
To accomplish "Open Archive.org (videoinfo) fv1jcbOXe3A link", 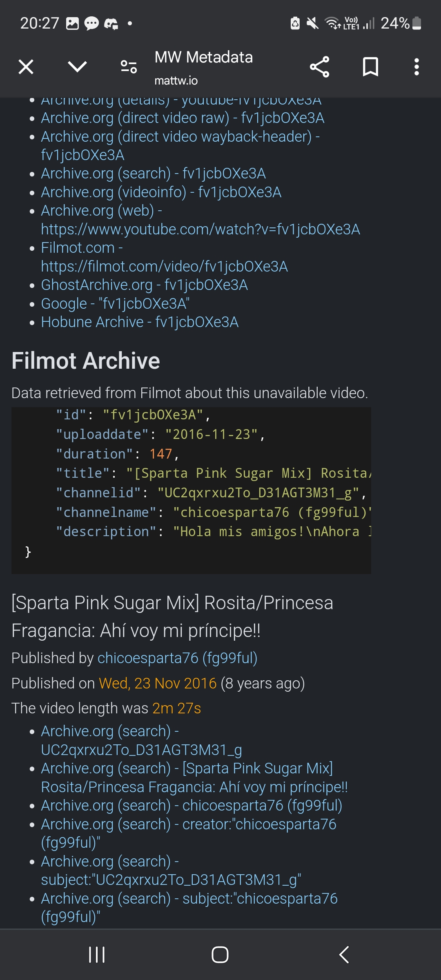I will point(161,192).
